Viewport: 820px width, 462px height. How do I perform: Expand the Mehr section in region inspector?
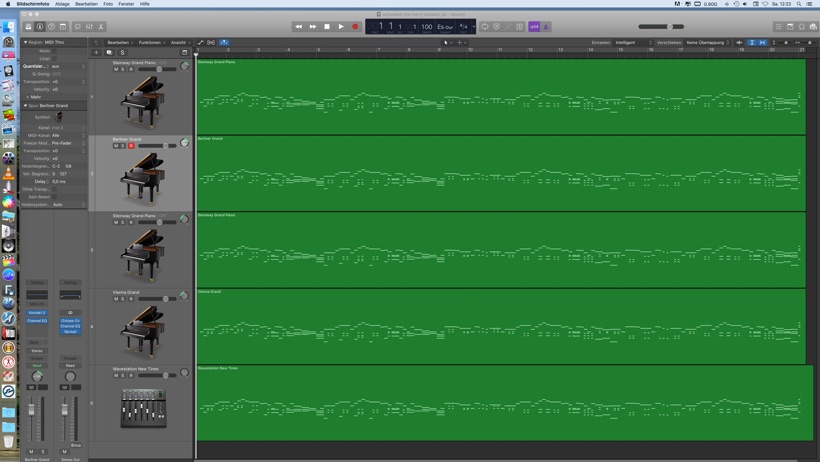pos(35,97)
